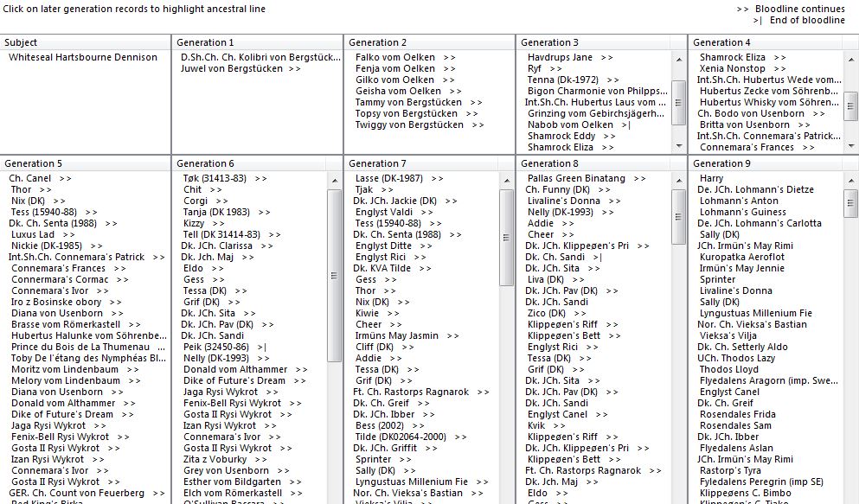This screenshot has height=504, width=859.
Task: Click the Generation 7 scrollbar thumb
Action: click(x=507, y=238)
